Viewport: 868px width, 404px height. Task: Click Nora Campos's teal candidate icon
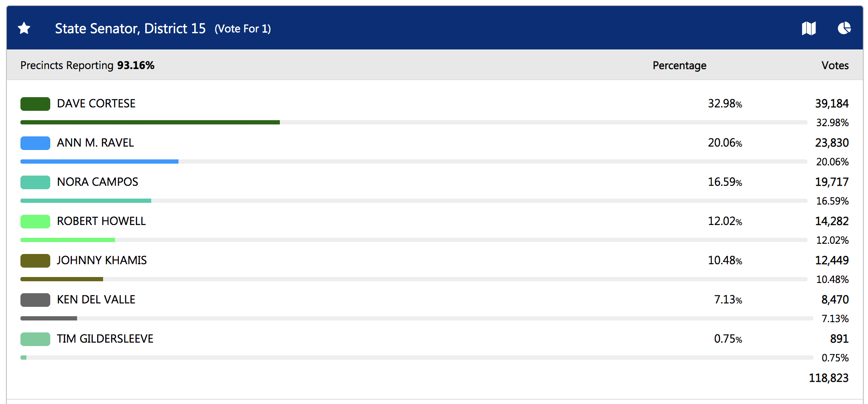coord(34,182)
